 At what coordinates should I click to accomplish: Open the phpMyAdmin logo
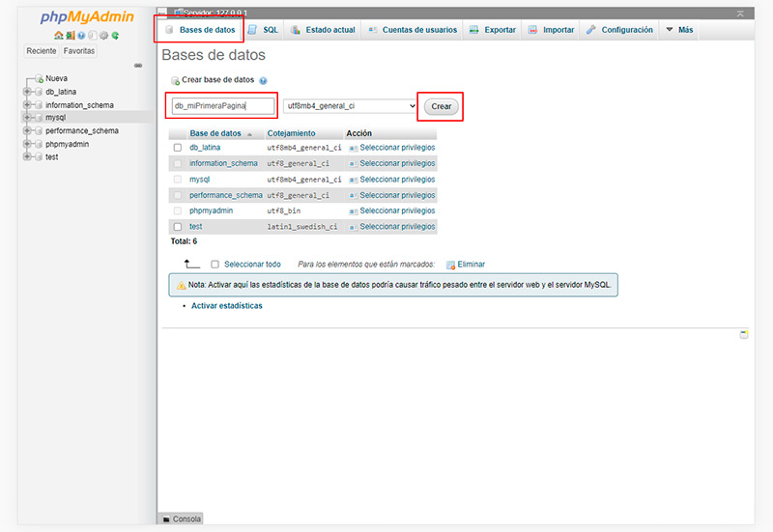pyautogui.click(x=87, y=17)
